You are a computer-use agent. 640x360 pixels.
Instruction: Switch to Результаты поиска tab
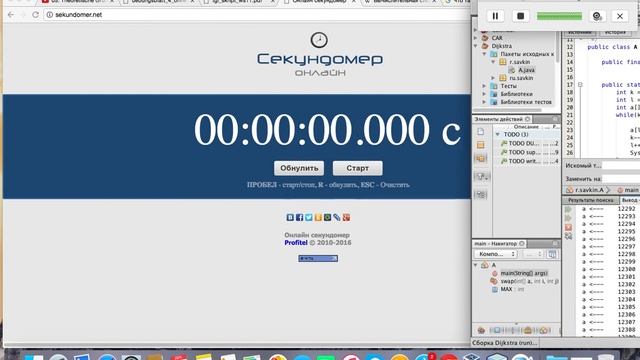[590, 200]
